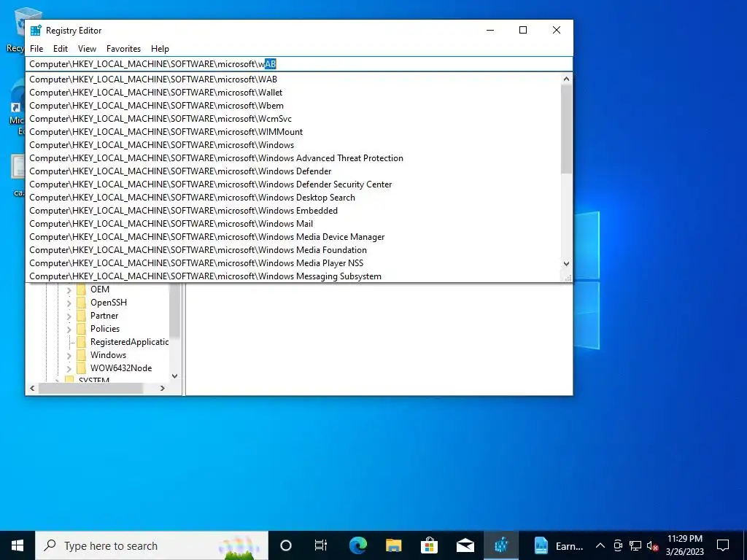Expand the Partner tree node
The width and height of the screenshot is (747, 560).
click(69, 316)
